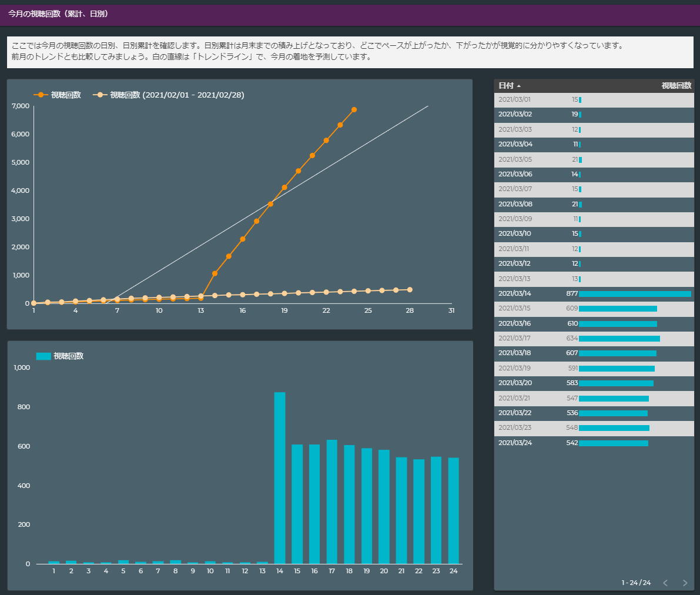The height and width of the screenshot is (595, 700).
Task: Click the tallest bar for day 14
Action: tap(280, 477)
